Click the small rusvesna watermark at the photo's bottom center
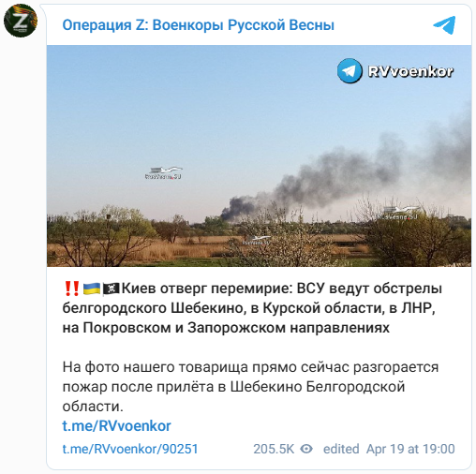This screenshot has height=474, width=476. click(256, 241)
